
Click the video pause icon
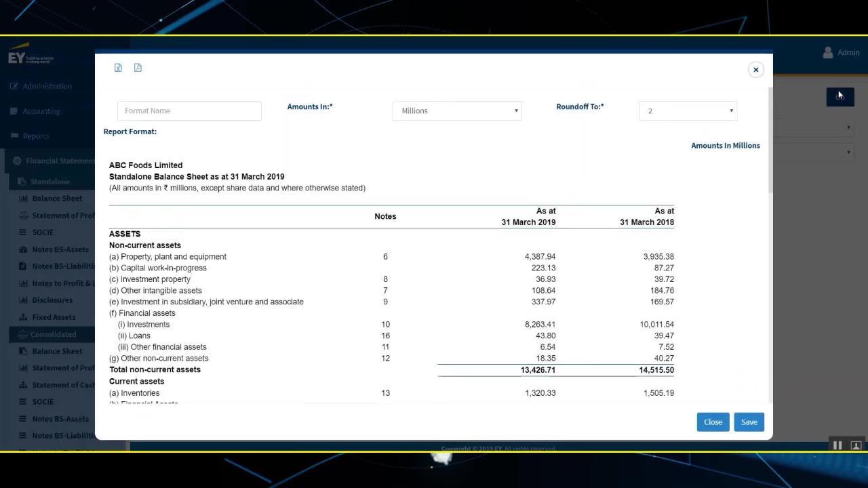point(837,445)
